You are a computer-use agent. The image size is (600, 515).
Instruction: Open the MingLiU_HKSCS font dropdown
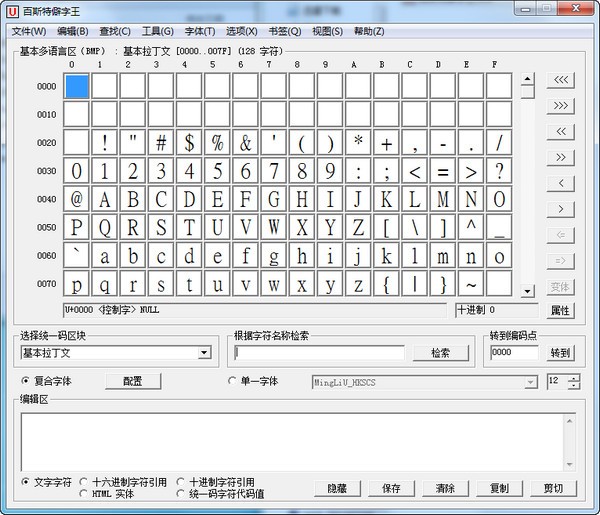tap(530, 382)
